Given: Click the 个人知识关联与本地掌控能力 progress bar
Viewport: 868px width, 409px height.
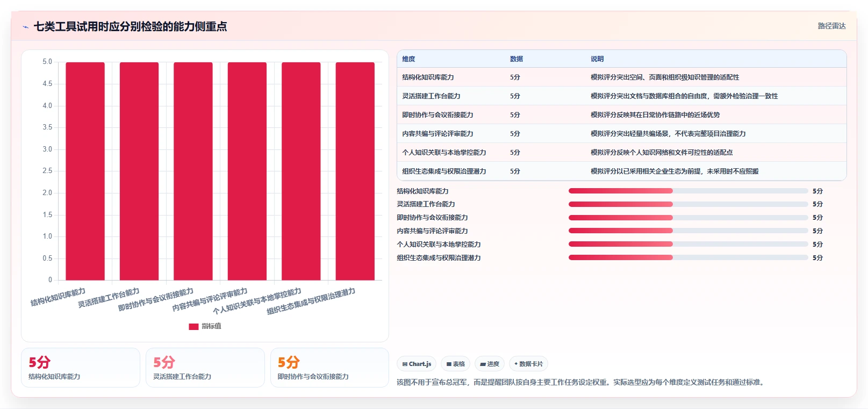Looking at the screenshot, I should [688, 245].
